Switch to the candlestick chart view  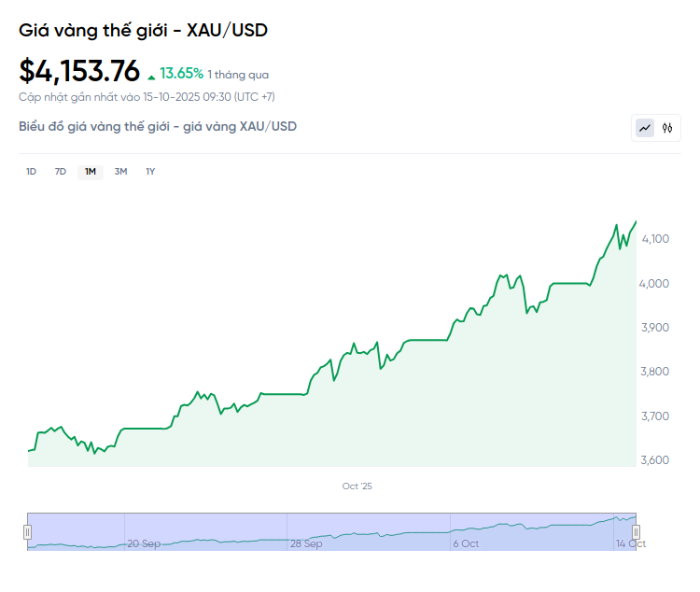667,128
